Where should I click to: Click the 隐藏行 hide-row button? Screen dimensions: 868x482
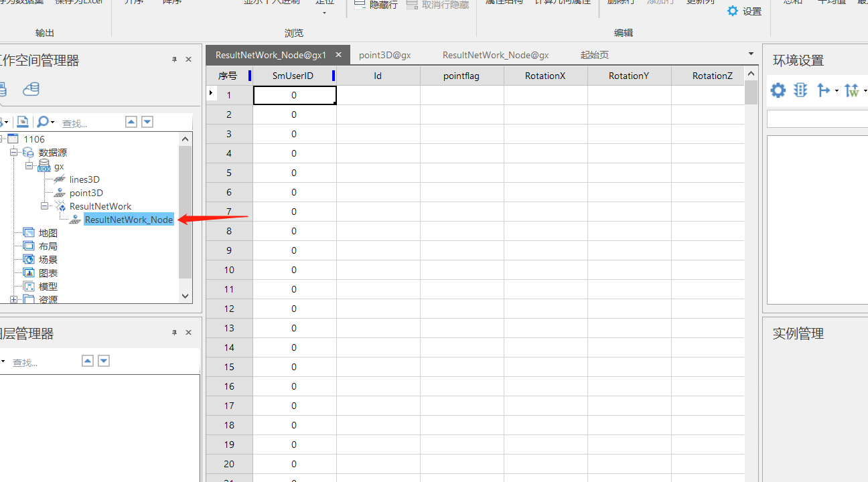[376, 4]
